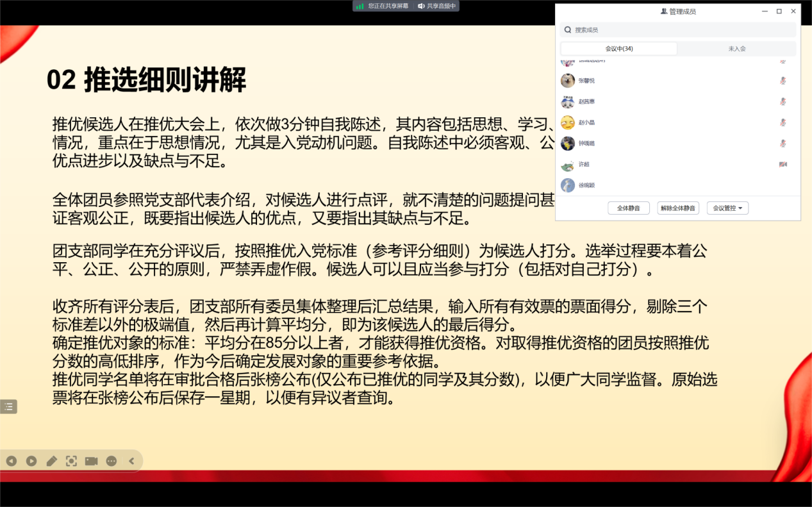The image size is (812, 507).
Task: Advance to next slide with forward arrow
Action: pos(31,461)
